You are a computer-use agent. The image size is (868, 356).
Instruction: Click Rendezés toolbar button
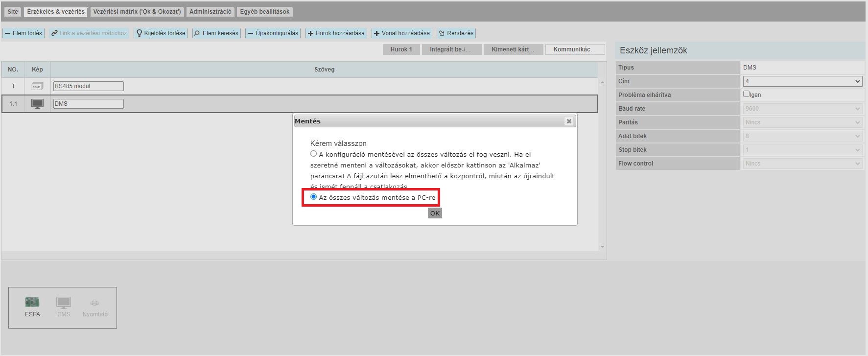[456, 33]
